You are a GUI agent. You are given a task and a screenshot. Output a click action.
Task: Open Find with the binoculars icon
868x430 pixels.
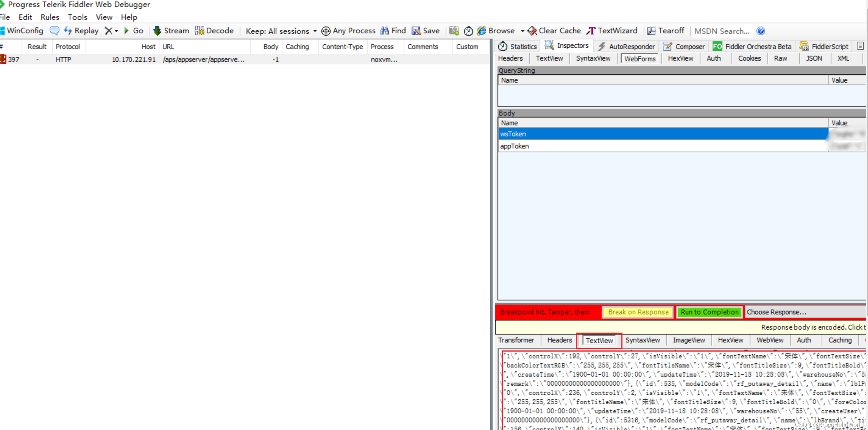coord(384,31)
